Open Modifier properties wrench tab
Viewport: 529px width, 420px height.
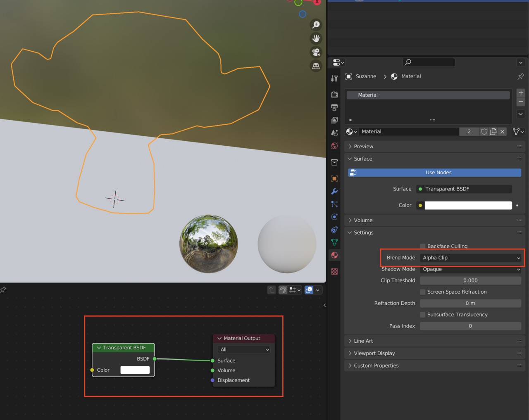pos(334,191)
